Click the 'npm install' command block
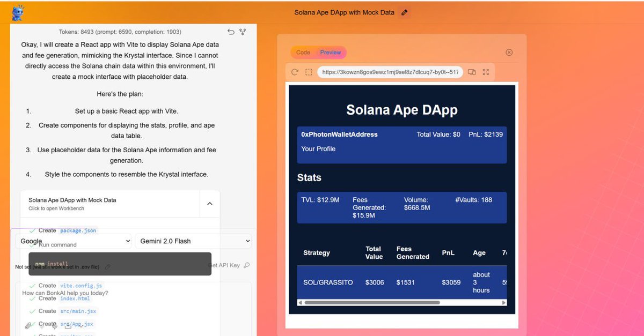The width and height of the screenshot is (644, 336). point(120,264)
